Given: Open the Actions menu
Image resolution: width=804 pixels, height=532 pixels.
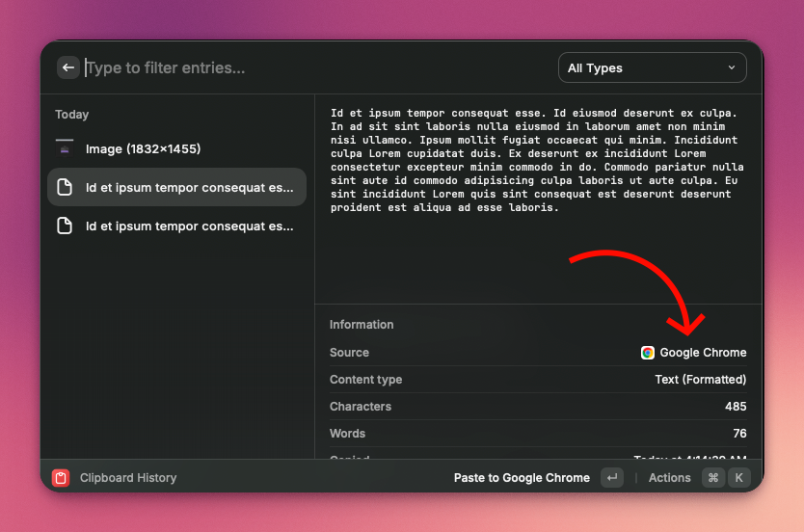Looking at the screenshot, I should [670, 478].
